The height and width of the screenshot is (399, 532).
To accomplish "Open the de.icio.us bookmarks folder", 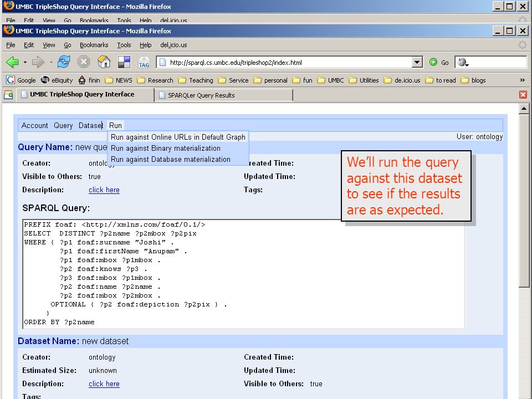I will pos(402,80).
